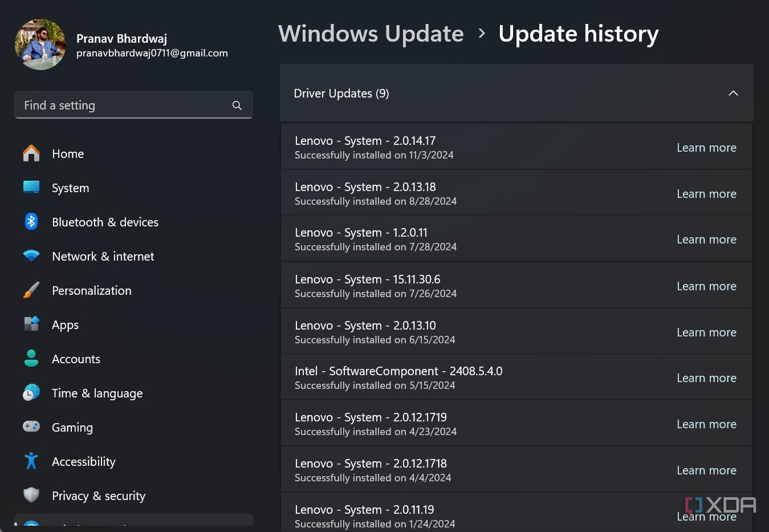Click the Accounts person icon
Viewport: 769px width, 532px height.
31,358
